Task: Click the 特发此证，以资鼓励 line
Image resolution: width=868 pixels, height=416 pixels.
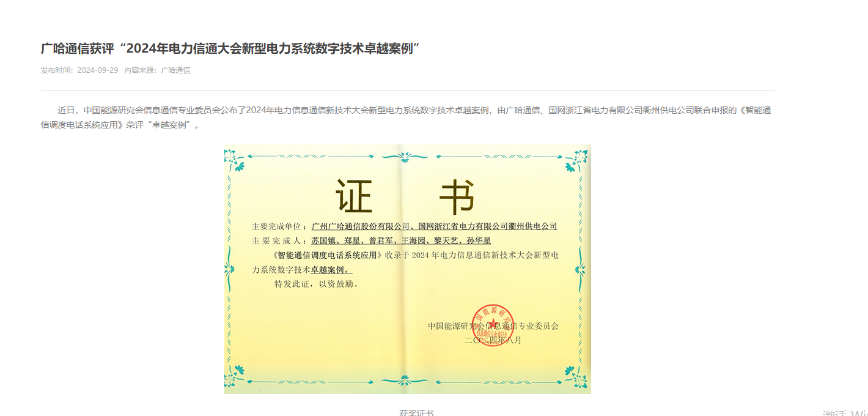Action: 317,284
